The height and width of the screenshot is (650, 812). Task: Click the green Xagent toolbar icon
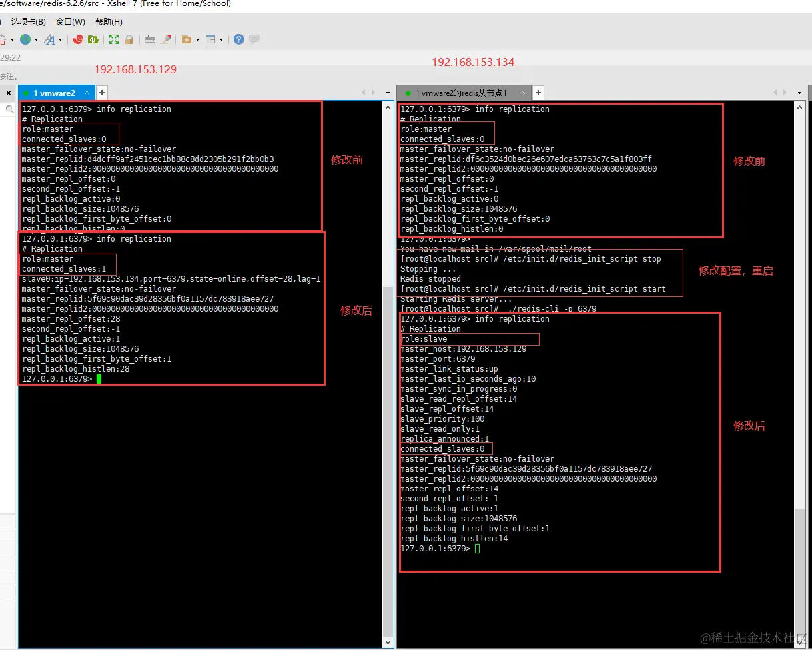[x=93, y=39]
